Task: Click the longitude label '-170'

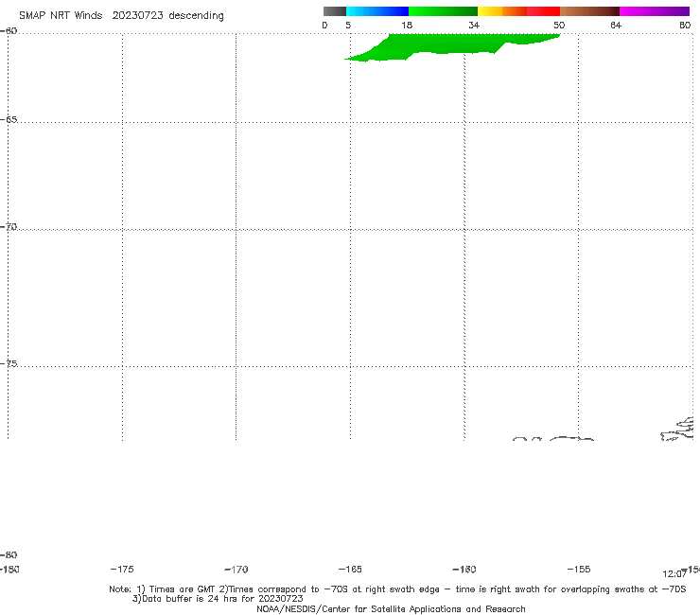Action: click(236, 569)
